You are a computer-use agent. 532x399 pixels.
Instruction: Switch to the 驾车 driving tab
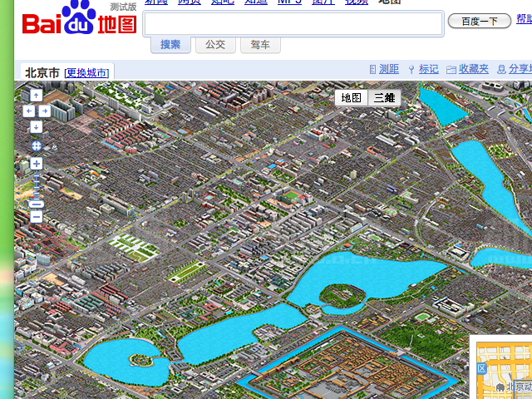260,45
